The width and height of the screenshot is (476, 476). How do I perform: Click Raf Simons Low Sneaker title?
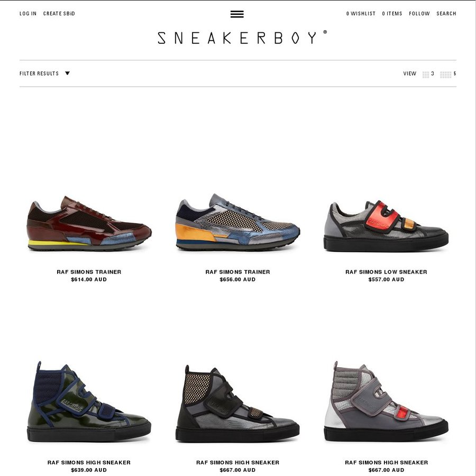coord(386,272)
